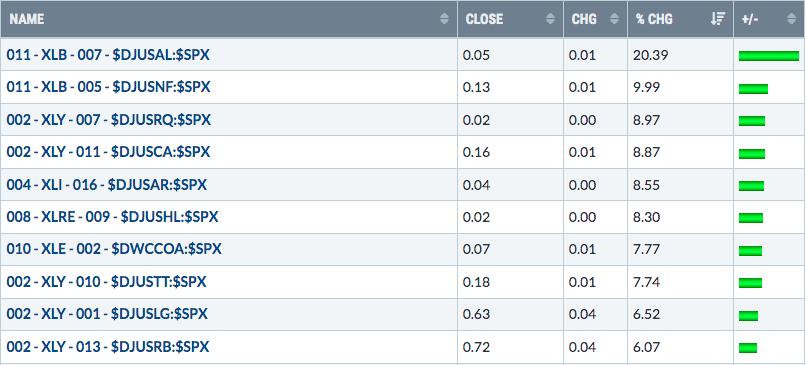The height and width of the screenshot is (365, 806).
Task: Click the % CHG column header text
Action: [654, 19]
